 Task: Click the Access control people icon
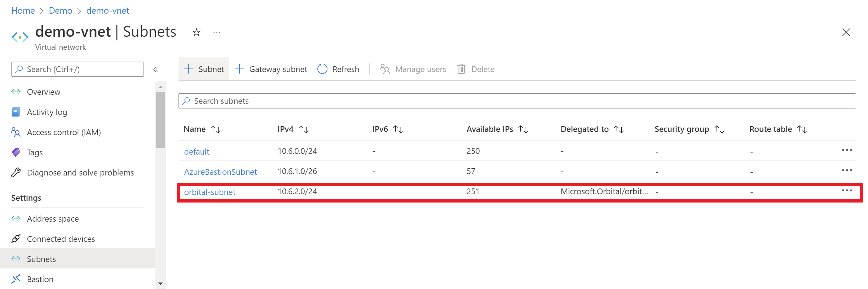tap(16, 132)
